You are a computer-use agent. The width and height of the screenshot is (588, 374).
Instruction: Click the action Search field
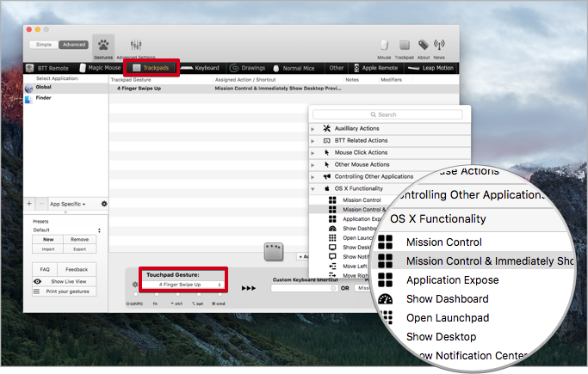(x=387, y=114)
